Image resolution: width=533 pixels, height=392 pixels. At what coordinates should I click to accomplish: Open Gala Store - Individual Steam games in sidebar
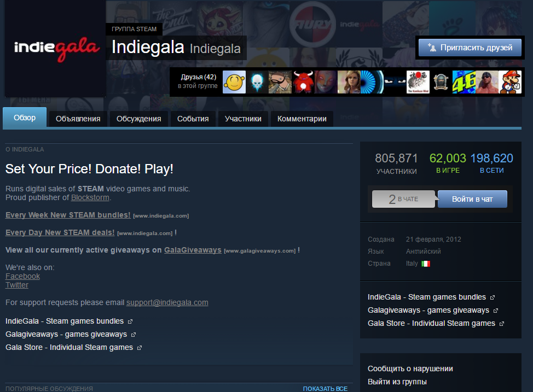(x=432, y=323)
